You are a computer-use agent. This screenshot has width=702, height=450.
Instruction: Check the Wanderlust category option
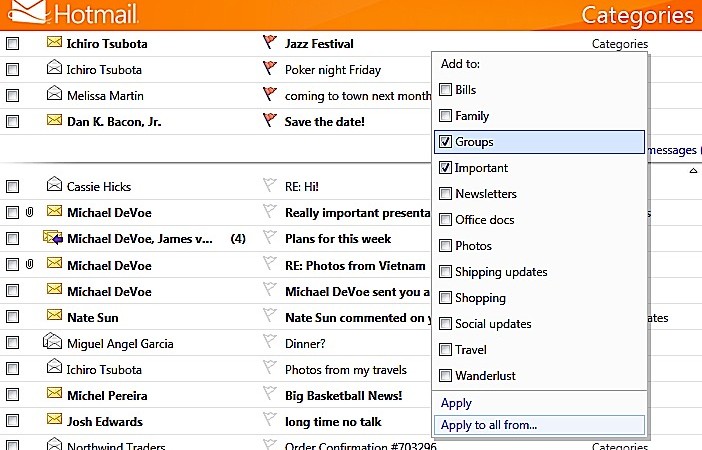[x=445, y=376]
